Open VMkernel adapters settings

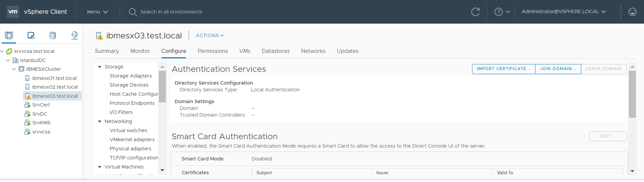pyautogui.click(x=132, y=140)
